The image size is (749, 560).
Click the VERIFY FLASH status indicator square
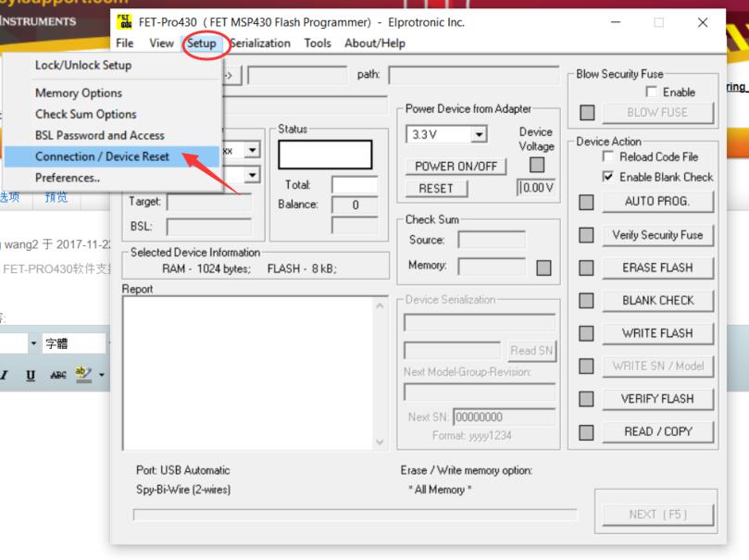(586, 399)
